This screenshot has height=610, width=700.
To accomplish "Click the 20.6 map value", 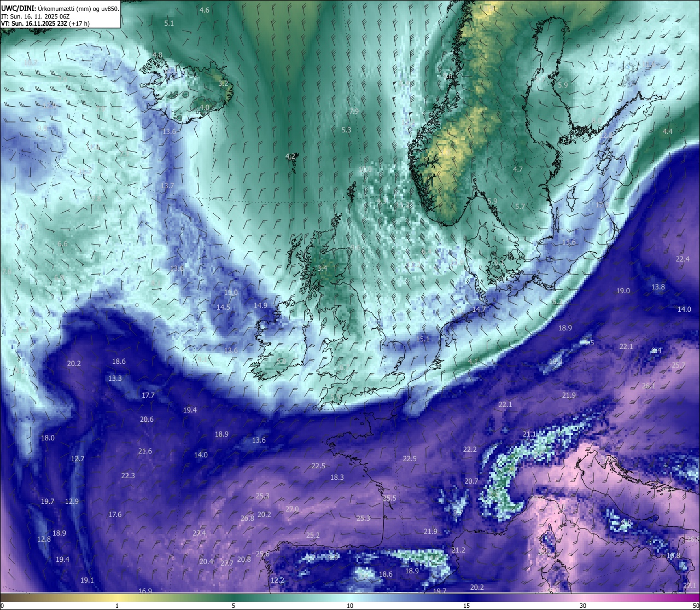I will [x=147, y=420].
